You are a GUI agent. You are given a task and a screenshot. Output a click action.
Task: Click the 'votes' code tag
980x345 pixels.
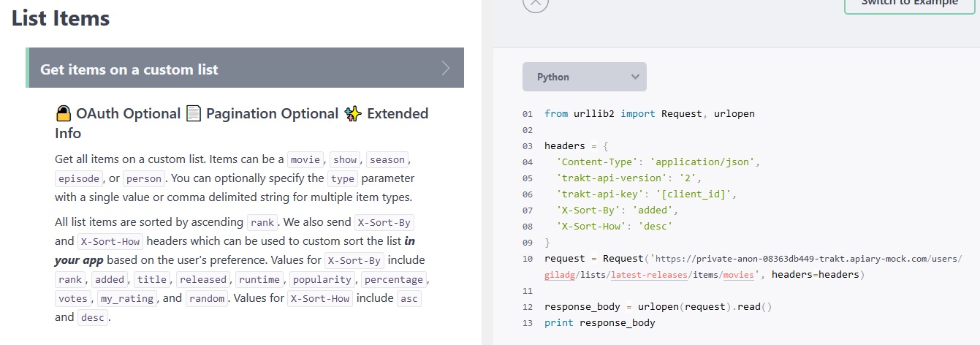tap(74, 298)
